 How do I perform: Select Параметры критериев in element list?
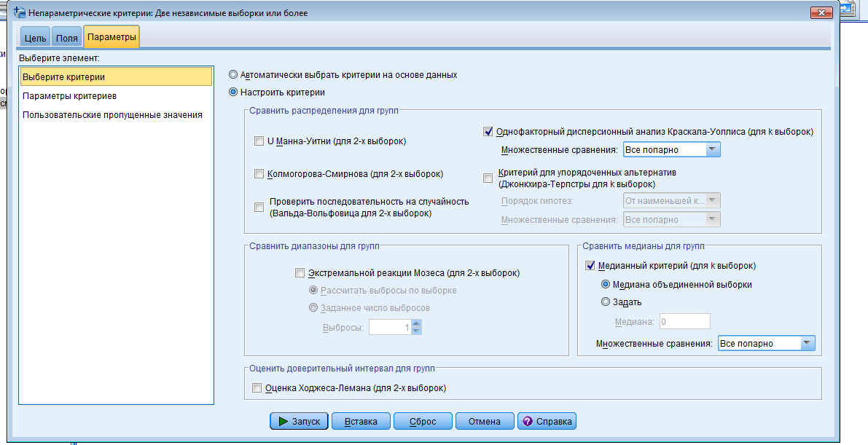tap(69, 95)
